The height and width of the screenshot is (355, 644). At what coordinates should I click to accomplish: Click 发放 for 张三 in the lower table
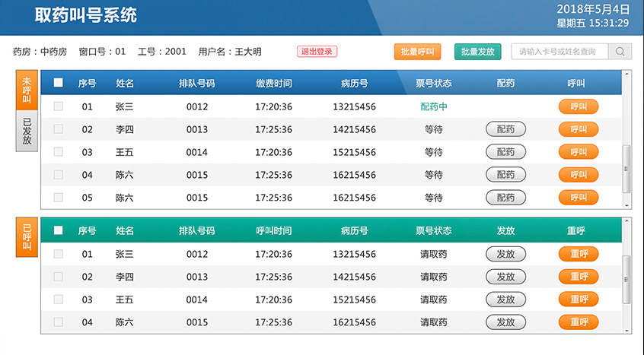[505, 254]
